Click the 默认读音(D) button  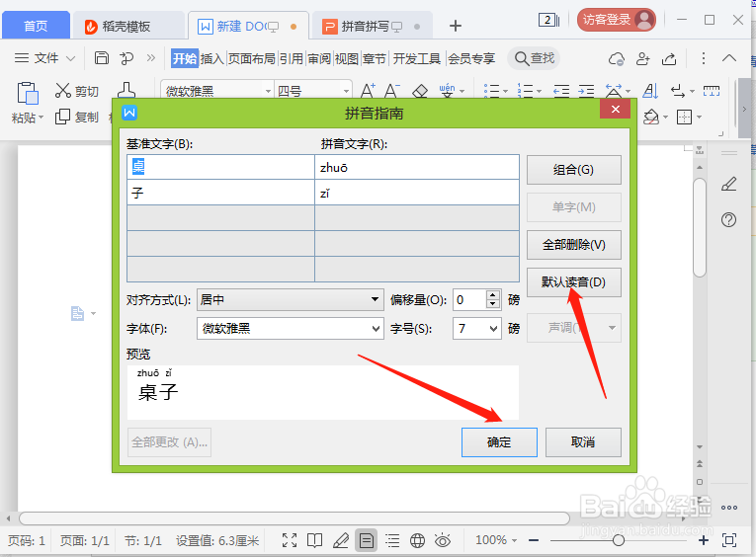pyautogui.click(x=574, y=282)
